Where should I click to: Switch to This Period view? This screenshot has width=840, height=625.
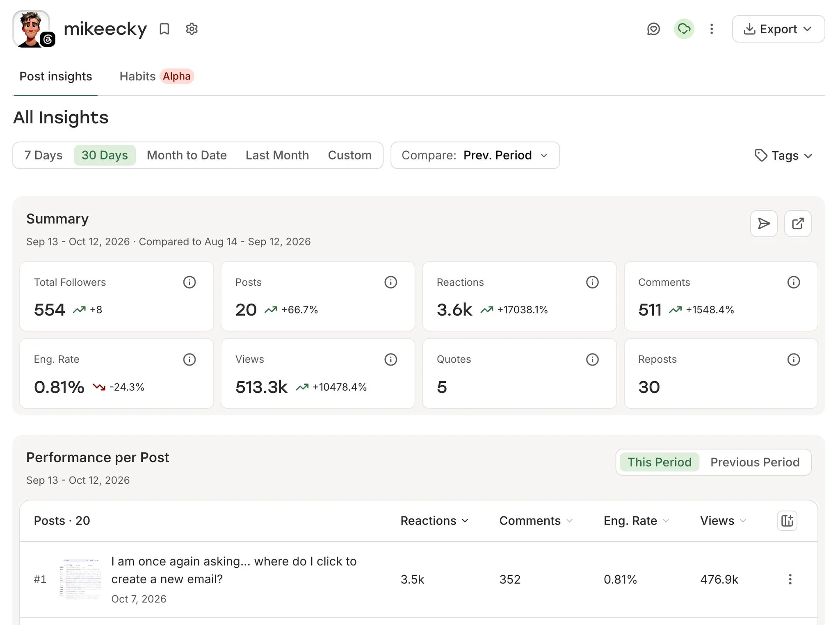click(660, 462)
